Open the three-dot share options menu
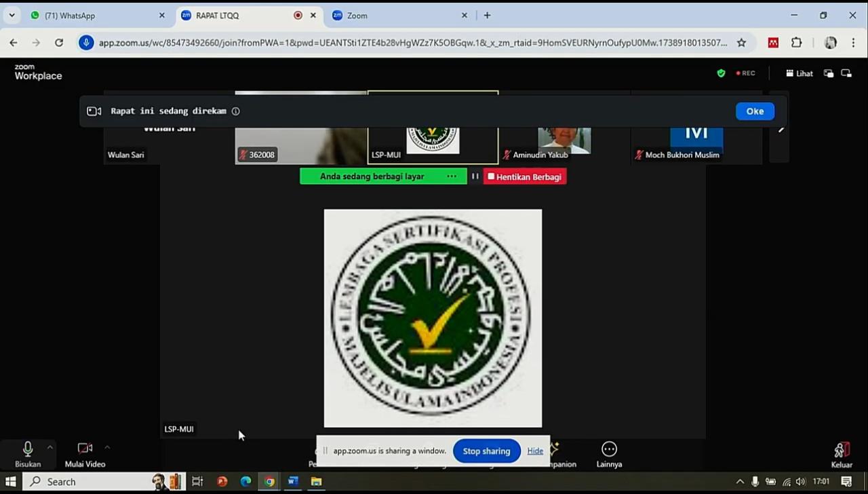The height and width of the screenshot is (494, 868). click(x=452, y=176)
